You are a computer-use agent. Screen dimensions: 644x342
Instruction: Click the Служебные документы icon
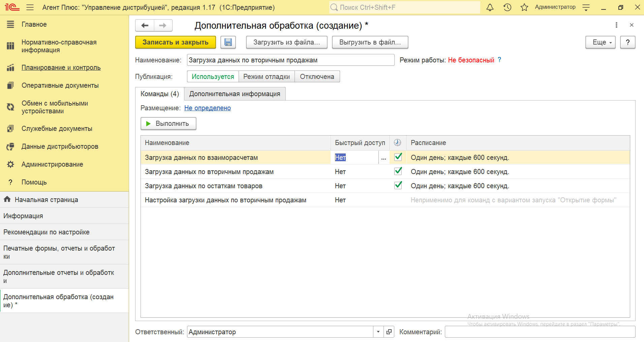pyautogui.click(x=10, y=129)
